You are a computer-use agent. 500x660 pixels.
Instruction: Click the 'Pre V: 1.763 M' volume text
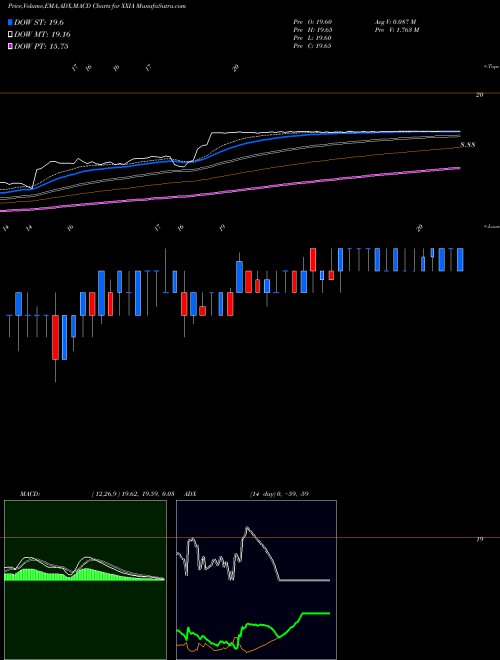[x=396, y=30]
